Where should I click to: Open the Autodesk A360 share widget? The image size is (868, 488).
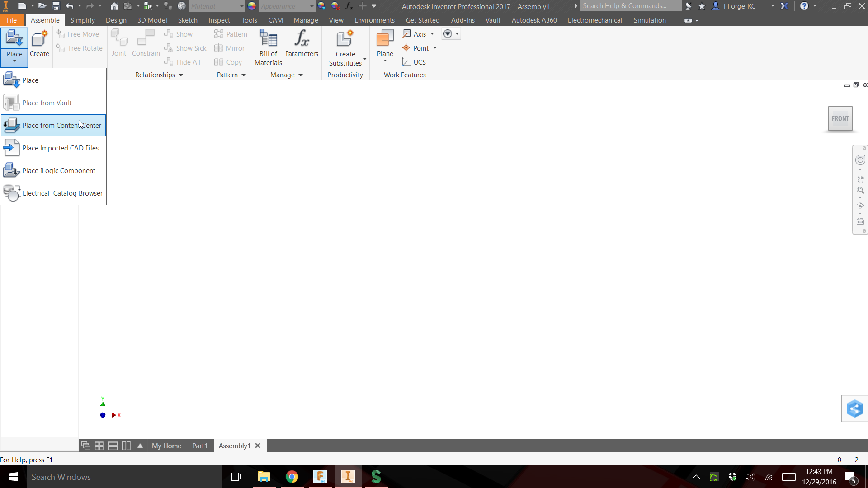[854, 408]
